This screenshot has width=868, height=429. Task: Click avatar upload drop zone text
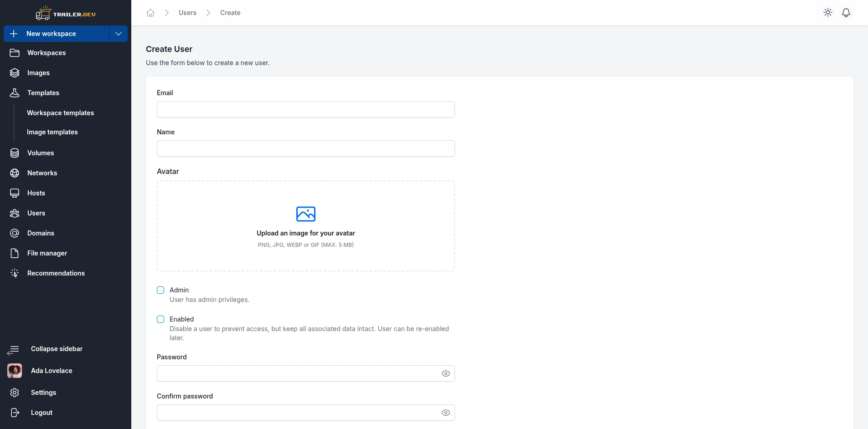(306, 233)
